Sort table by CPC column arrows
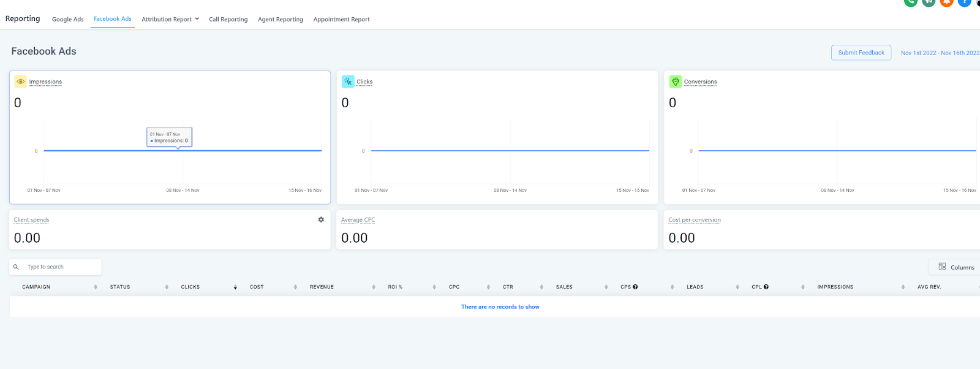Image resolution: width=980 pixels, height=369 pixels. point(488,287)
